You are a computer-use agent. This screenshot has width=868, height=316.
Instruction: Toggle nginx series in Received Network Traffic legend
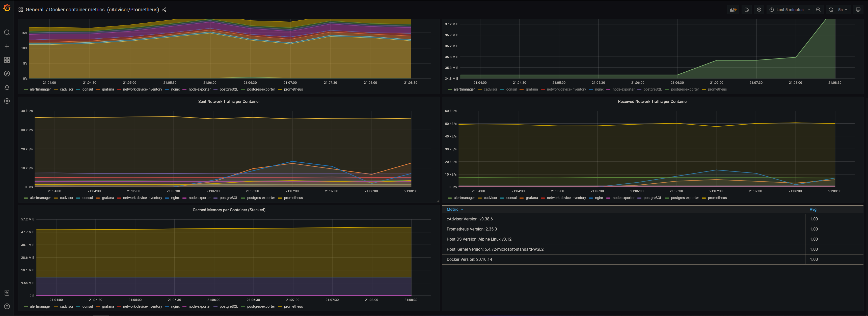coord(599,198)
